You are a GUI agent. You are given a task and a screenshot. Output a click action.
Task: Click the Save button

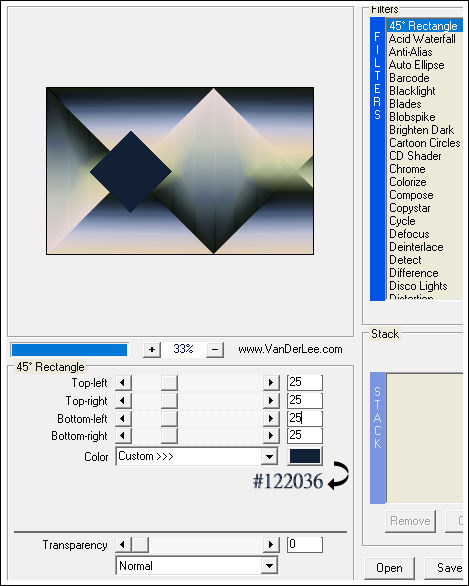(x=447, y=568)
